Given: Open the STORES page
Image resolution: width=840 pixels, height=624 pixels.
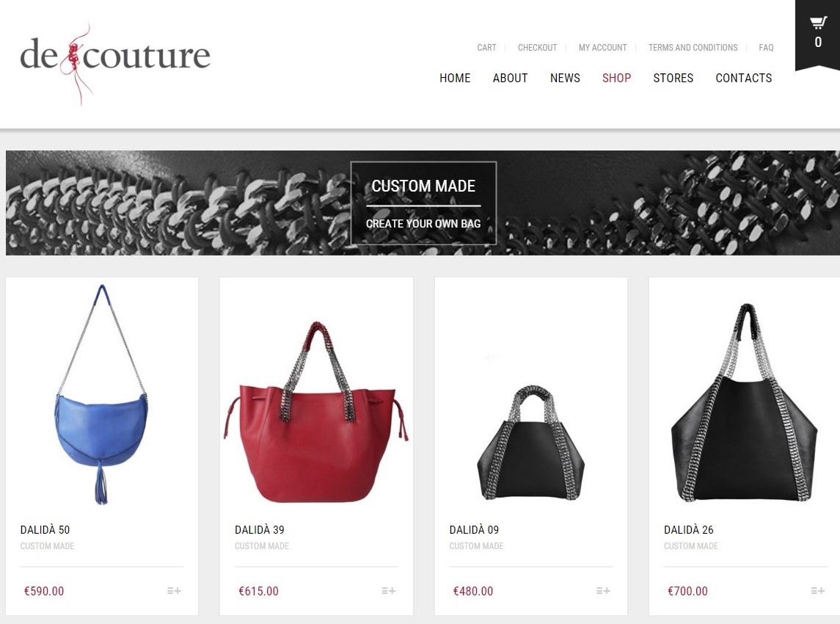Looking at the screenshot, I should tap(673, 79).
